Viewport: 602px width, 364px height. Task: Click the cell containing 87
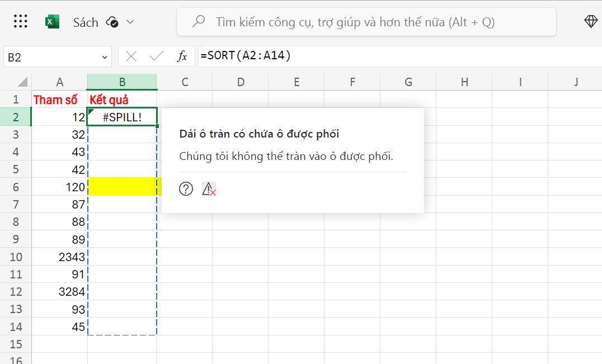coord(59,204)
